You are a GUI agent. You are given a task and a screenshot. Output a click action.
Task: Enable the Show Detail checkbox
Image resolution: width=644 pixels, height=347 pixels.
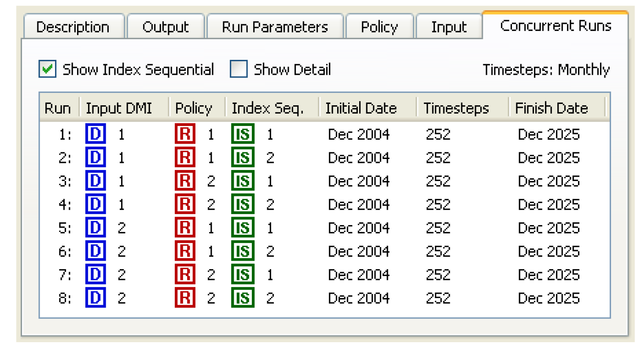[239, 70]
